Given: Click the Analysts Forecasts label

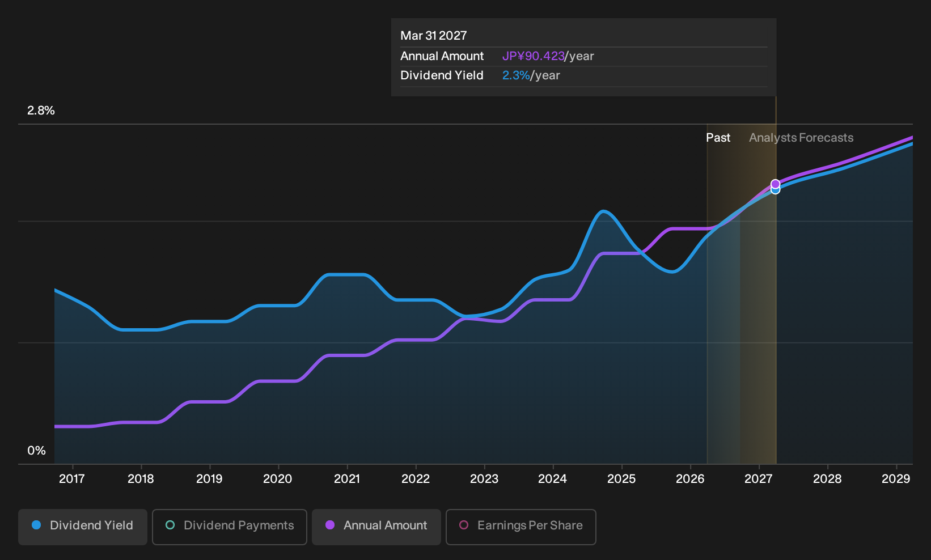Looking at the screenshot, I should point(801,138).
